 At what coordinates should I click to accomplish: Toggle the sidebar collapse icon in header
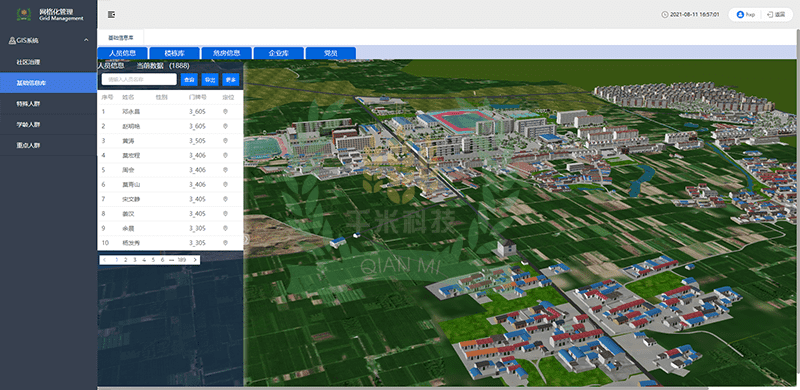click(111, 15)
